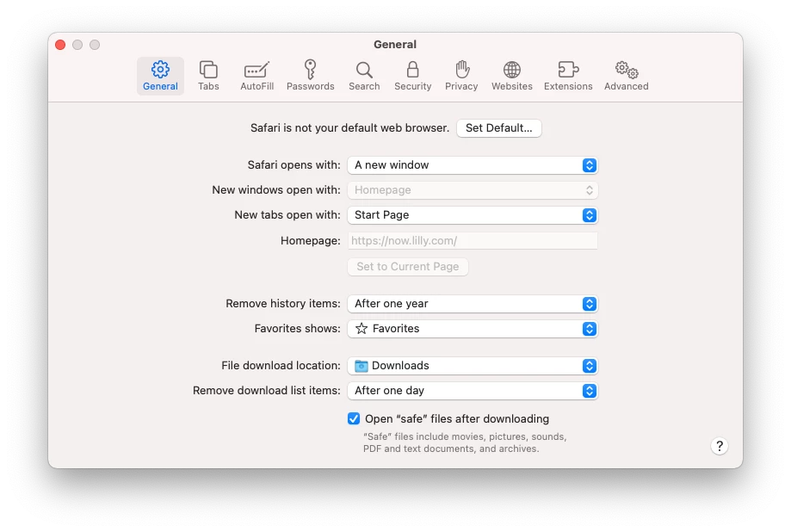The height and width of the screenshot is (532, 791).
Task: Open the Advanced gears pane
Action: (x=626, y=76)
